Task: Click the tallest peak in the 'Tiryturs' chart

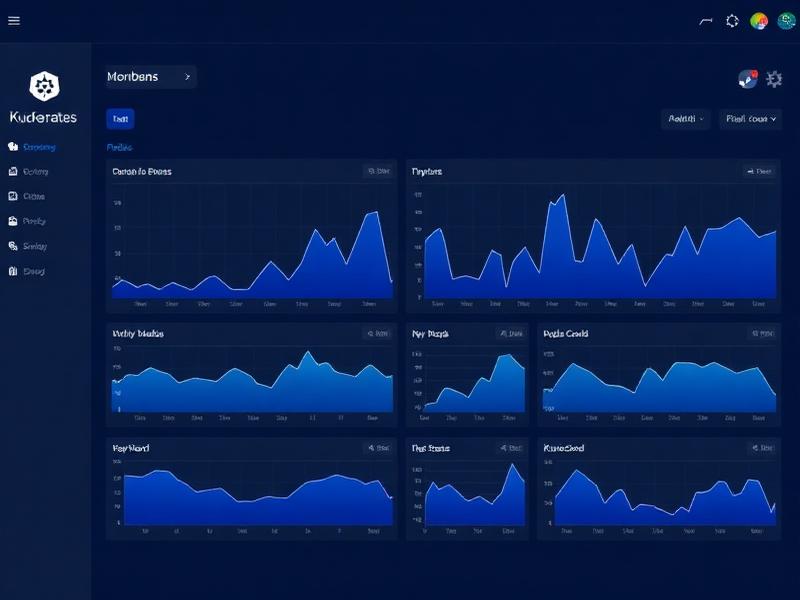Action: pos(563,195)
